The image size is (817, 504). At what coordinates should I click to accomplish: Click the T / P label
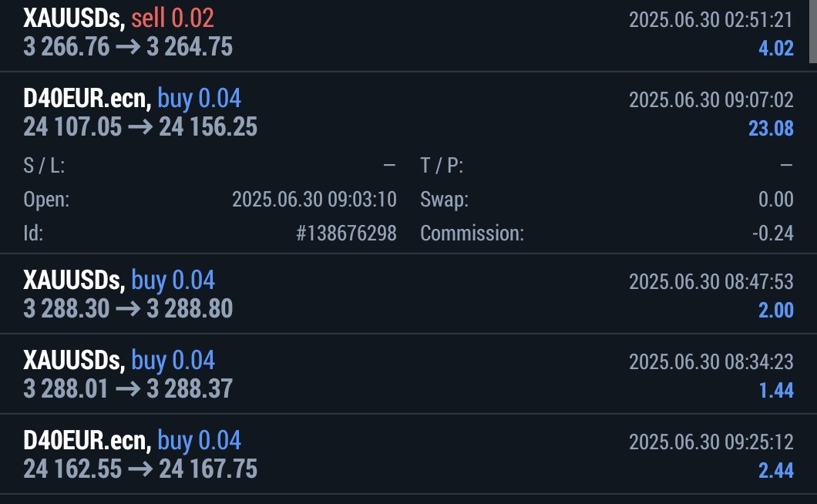(442, 166)
